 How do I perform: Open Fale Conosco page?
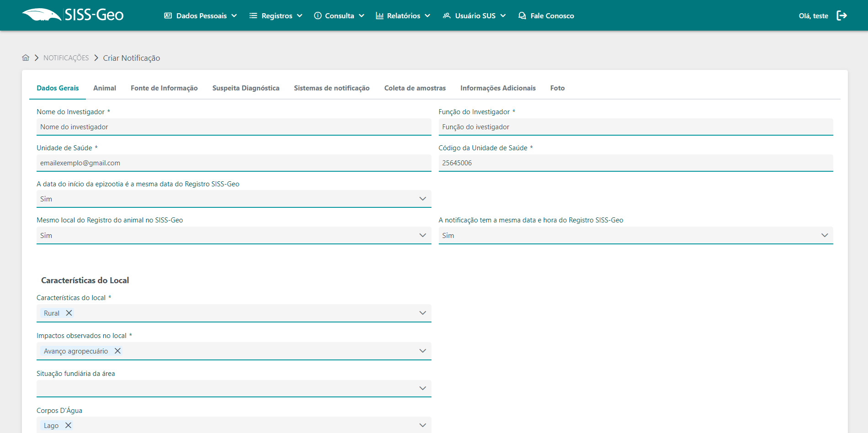click(x=546, y=16)
